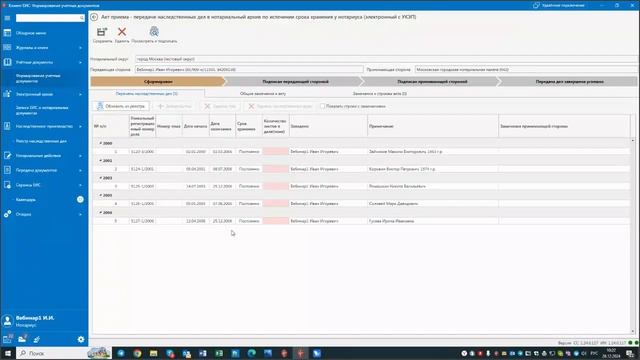640x360 pixels.
Task: Collapse the 2000 year group
Action: pyautogui.click(x=100, y=143)
